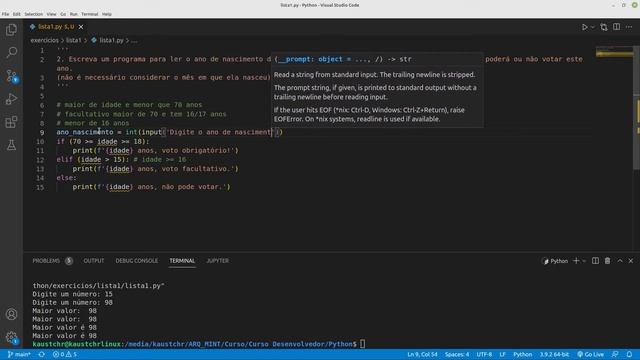This screenshot has height=360, width=640.
Task: Open the File menu
Action: [5, 14]
